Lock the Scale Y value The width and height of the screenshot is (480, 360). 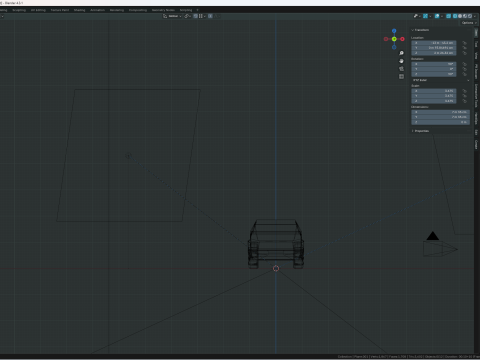(464, 96)
